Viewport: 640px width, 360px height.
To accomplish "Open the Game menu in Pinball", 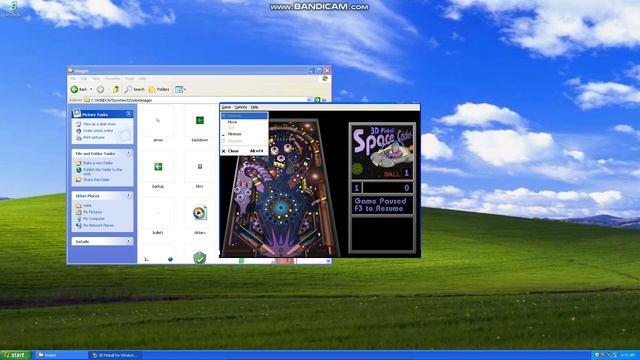I will (x=226, y=107).
